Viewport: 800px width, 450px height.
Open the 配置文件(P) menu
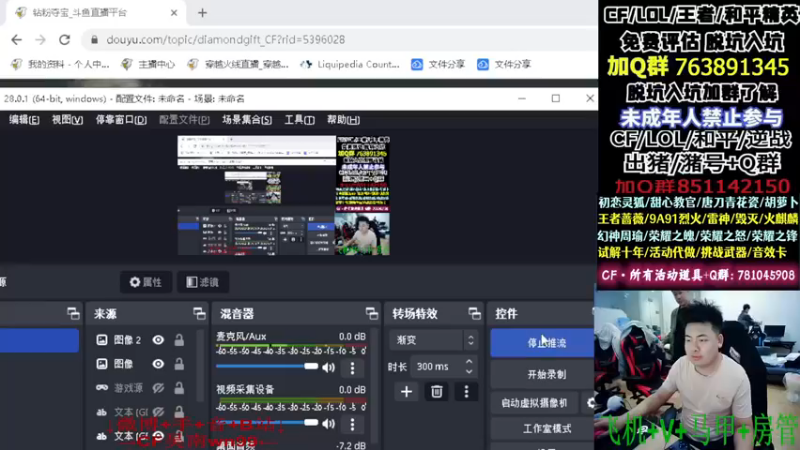[184, 120]
